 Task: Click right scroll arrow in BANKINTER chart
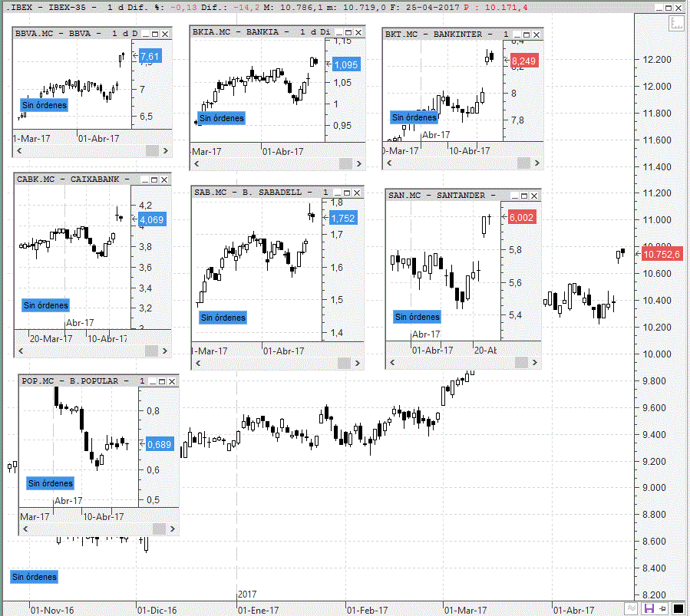click(536, 163)
